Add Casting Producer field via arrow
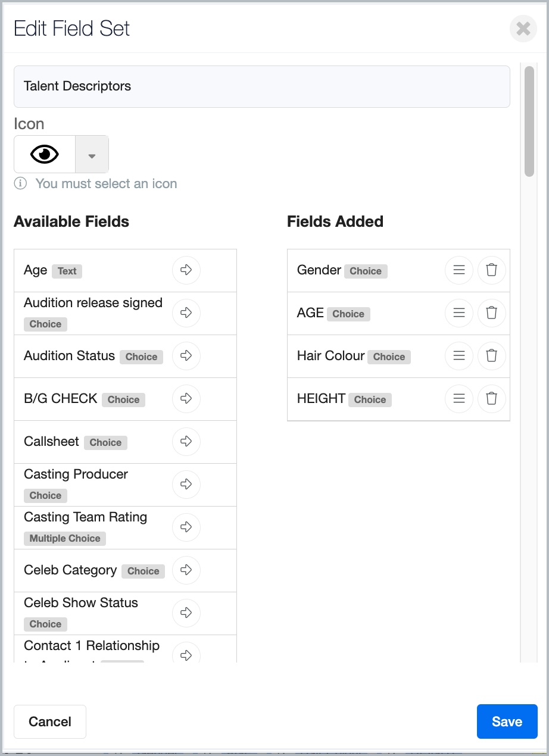 click(x=186, y=485)
